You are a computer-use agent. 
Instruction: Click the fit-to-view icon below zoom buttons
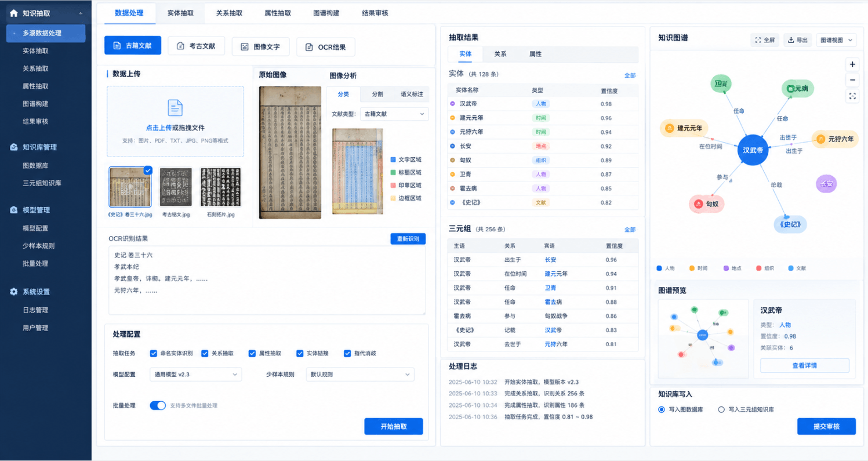click(x=852, y=96)
